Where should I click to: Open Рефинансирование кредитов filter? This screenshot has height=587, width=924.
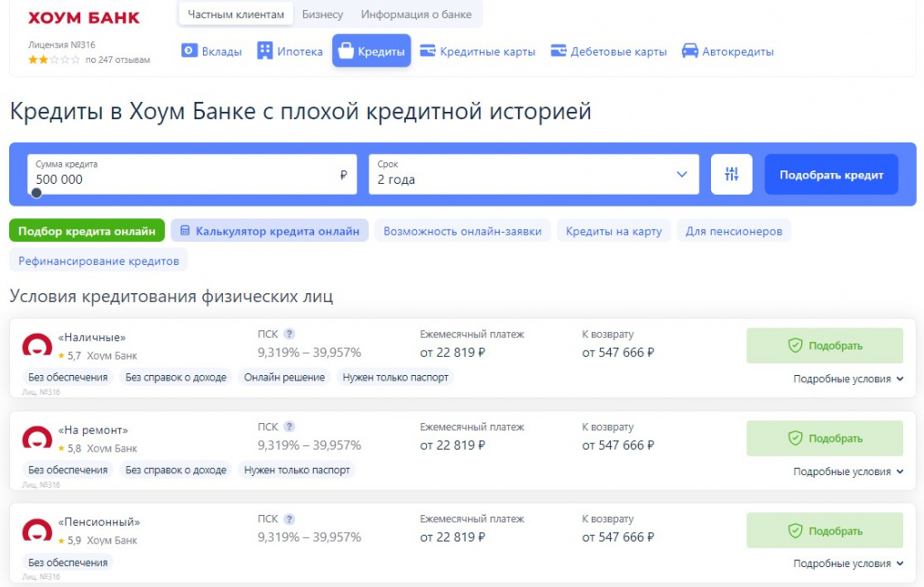[x=98, y=261]
